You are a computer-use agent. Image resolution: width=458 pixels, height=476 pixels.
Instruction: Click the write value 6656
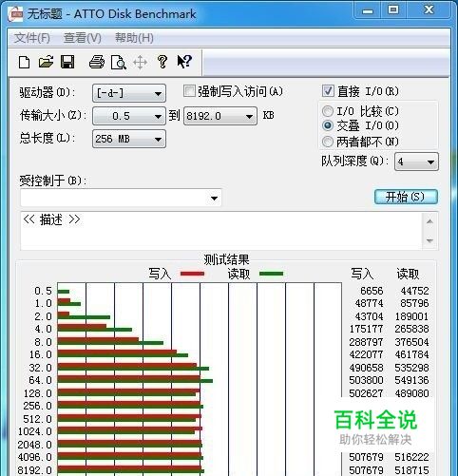tap(372, 291)
